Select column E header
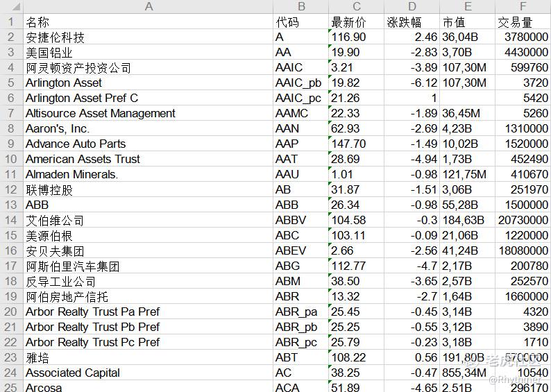551x392 pixels. (467, 7)
